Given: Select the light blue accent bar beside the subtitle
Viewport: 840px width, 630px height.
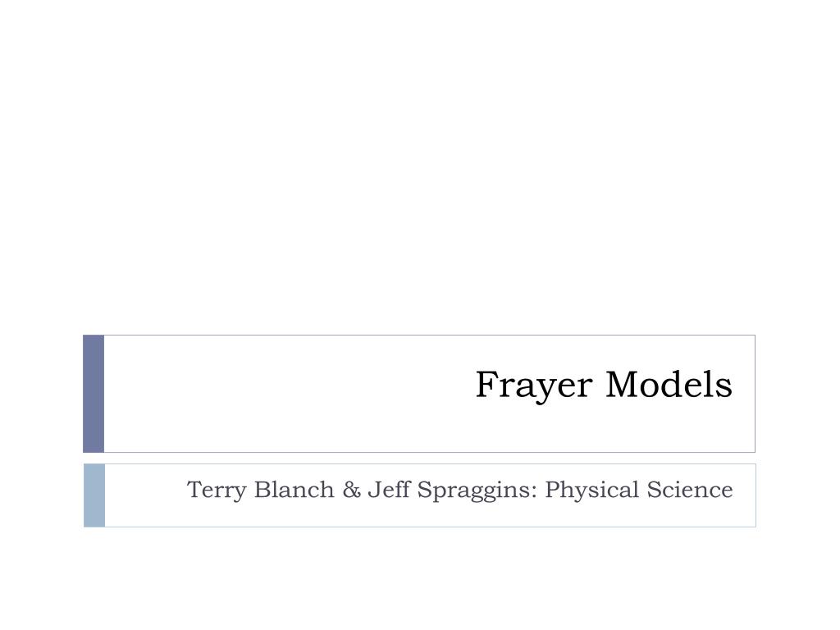Looking at the screenshot, I should 94,495.
